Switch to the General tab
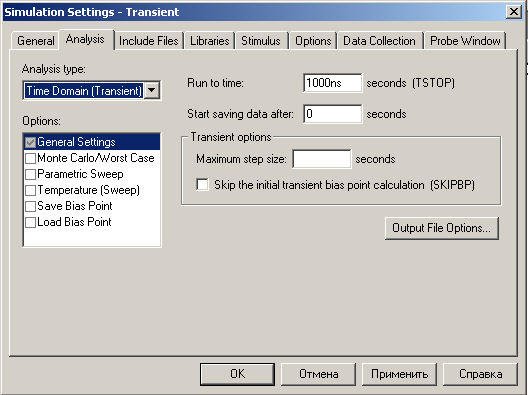 click(x=35, y=41)
